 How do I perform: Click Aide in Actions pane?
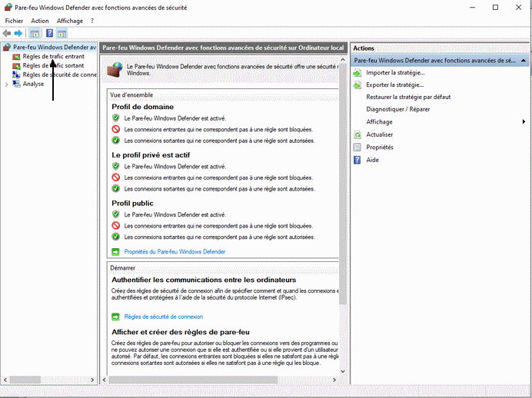coord(372,160)
